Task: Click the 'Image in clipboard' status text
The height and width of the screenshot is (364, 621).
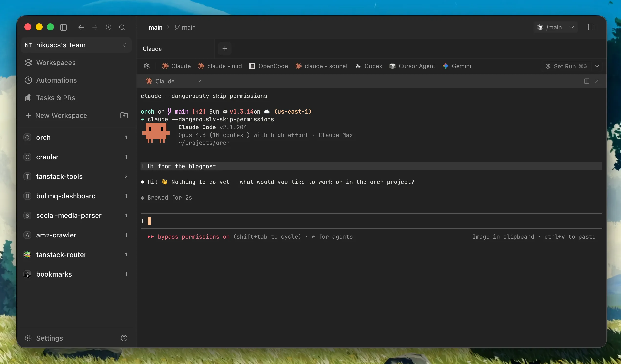Action: [503, 236]
